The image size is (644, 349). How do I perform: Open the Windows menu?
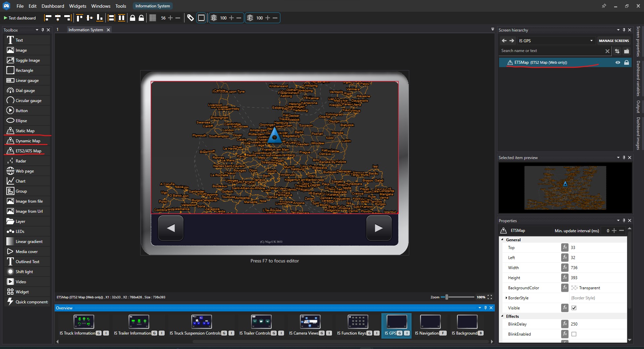pos(101,6)
